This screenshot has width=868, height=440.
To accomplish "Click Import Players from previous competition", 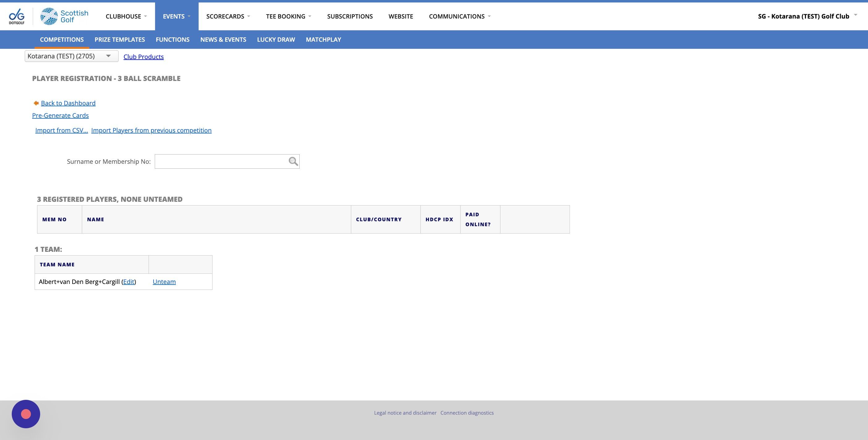I will 151,130.
